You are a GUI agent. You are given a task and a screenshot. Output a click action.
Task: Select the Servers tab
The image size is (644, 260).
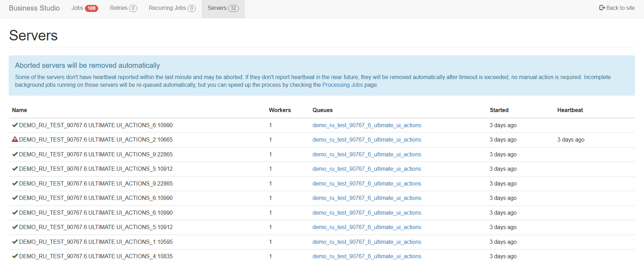pos(217,8)
